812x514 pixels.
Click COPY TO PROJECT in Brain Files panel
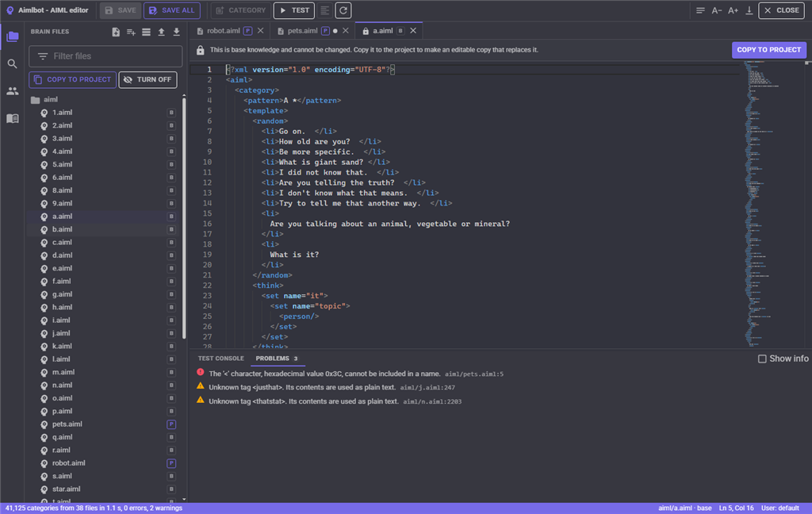[72, 80]
